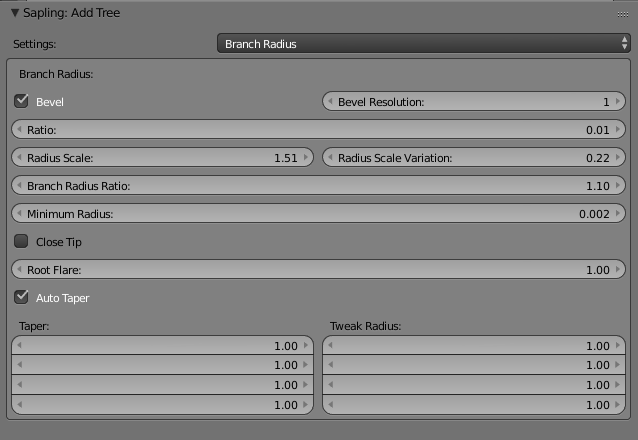Decrease Radius Scale with left arrow
The image size is (638, 440).
[x=20, y=158]
